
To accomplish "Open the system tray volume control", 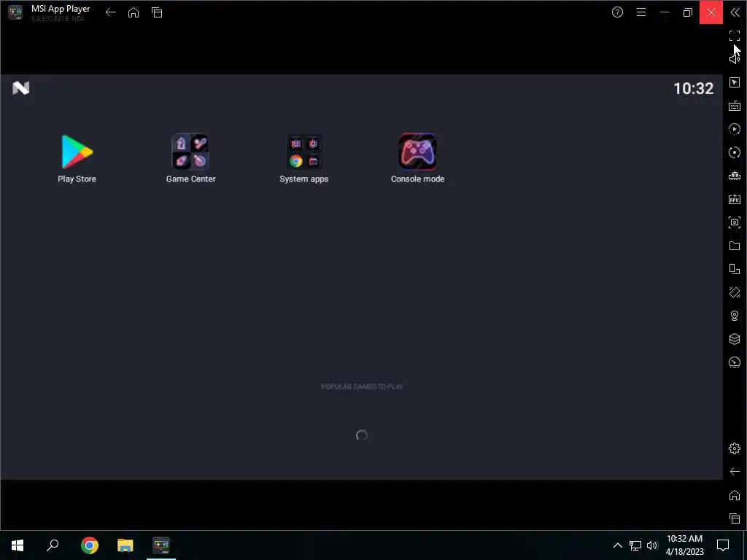I will [x=652, y=545].
